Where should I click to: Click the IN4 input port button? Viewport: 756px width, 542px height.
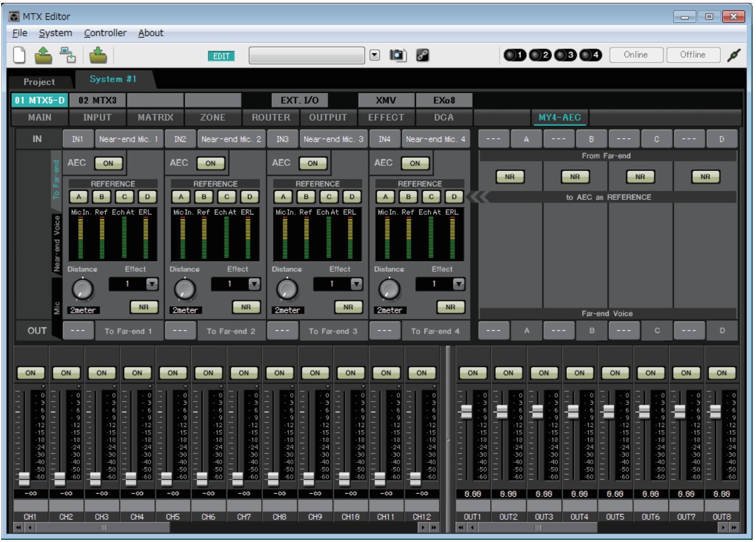click(x=384, y=139)
